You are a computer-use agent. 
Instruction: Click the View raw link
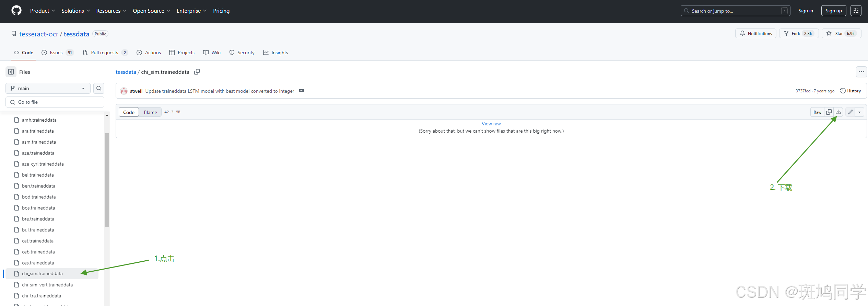(491, 124)
